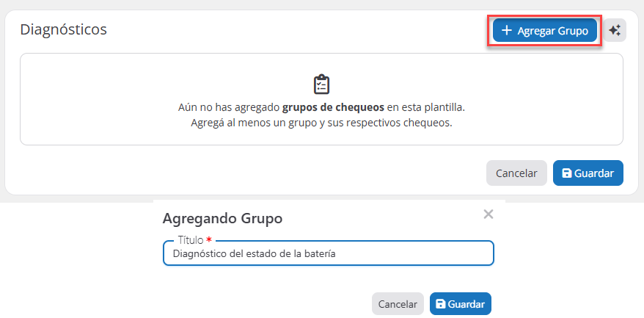Click the clipboard checklist icon
Viewport: 644px width, 318px height.
click(321, 84)
